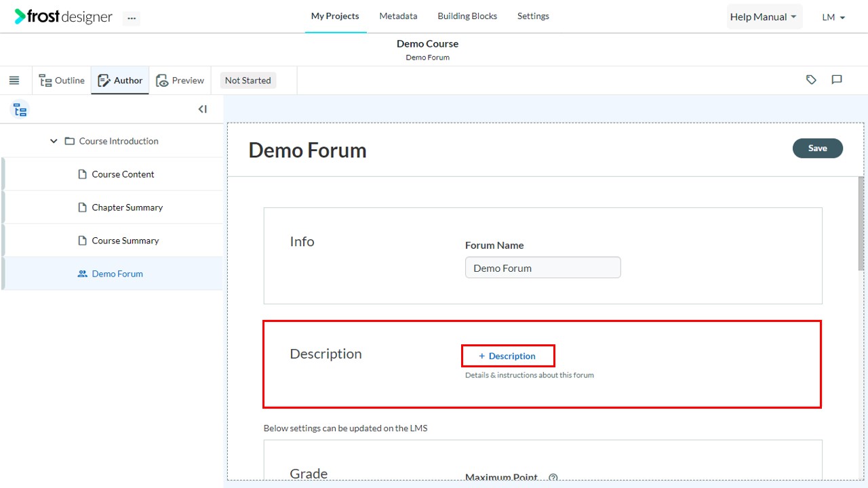Select the Author view tab
The width and height of the screenshot is (868, 488).
120,80
